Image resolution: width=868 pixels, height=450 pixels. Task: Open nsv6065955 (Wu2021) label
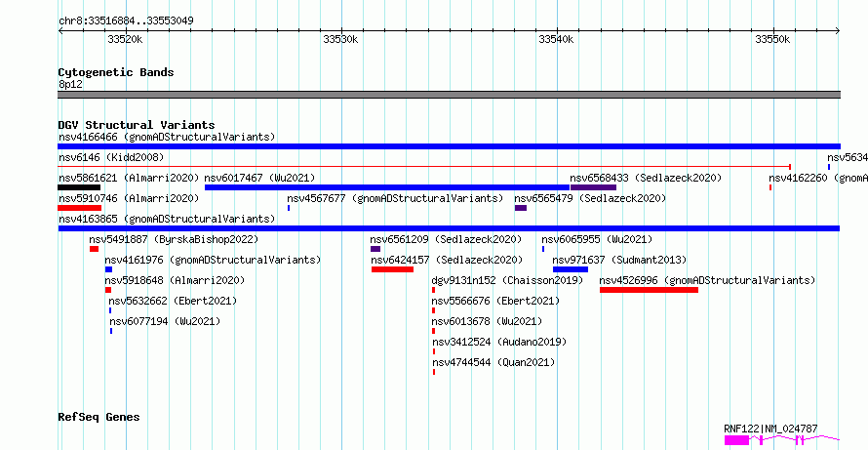(597, 239)
